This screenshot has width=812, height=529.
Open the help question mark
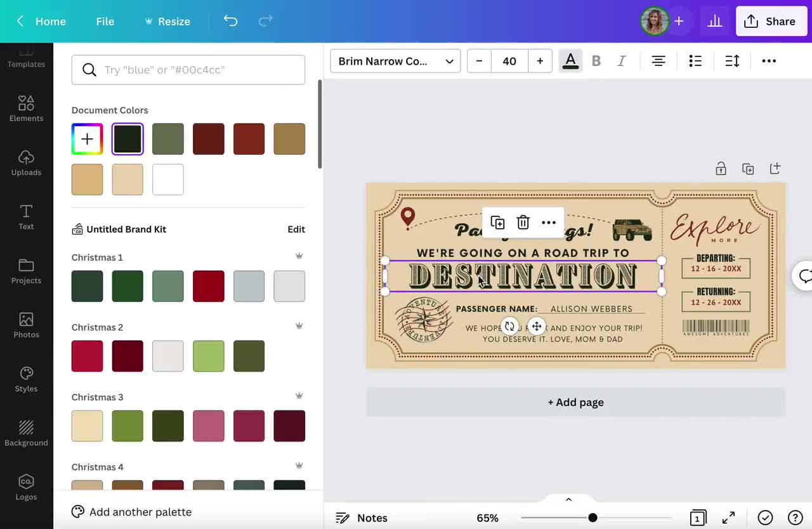795,518
